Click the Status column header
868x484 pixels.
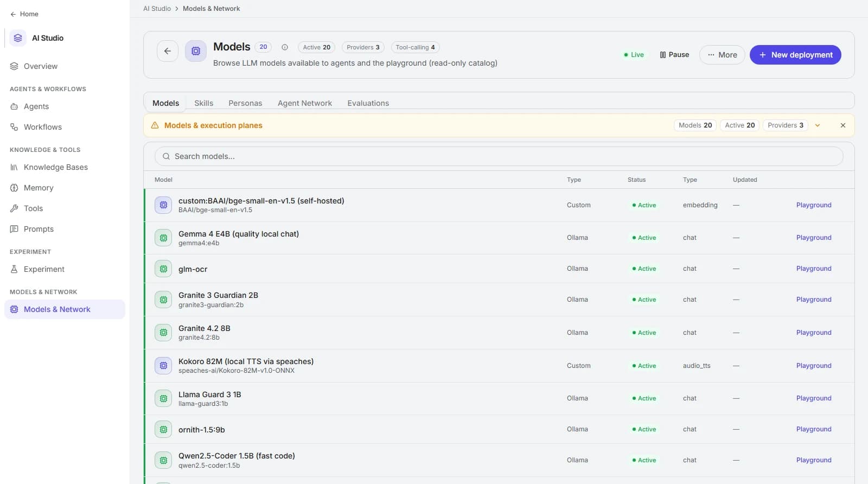pyautogui.click(x=636, y=180)
